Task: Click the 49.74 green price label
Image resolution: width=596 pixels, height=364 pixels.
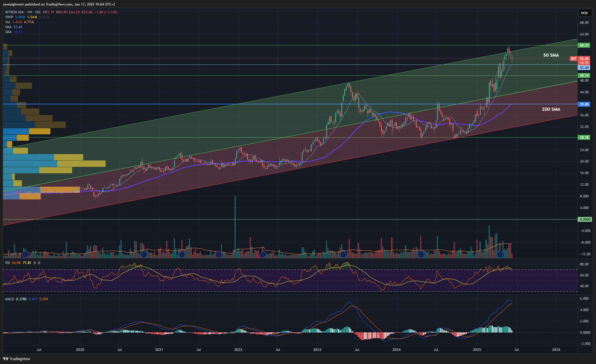Action: [584, 76]
